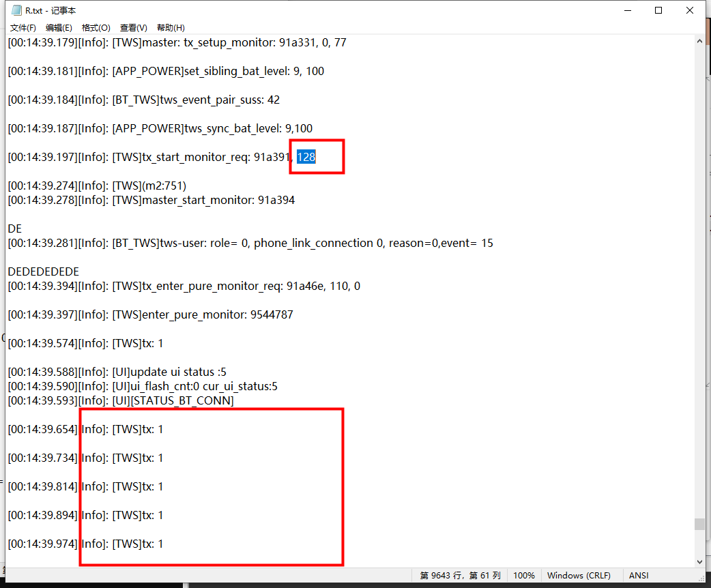The width and height of the screenshot is (711, 588).
Task: Click the line and column indicator 第 9643 行
Action: 461,575
